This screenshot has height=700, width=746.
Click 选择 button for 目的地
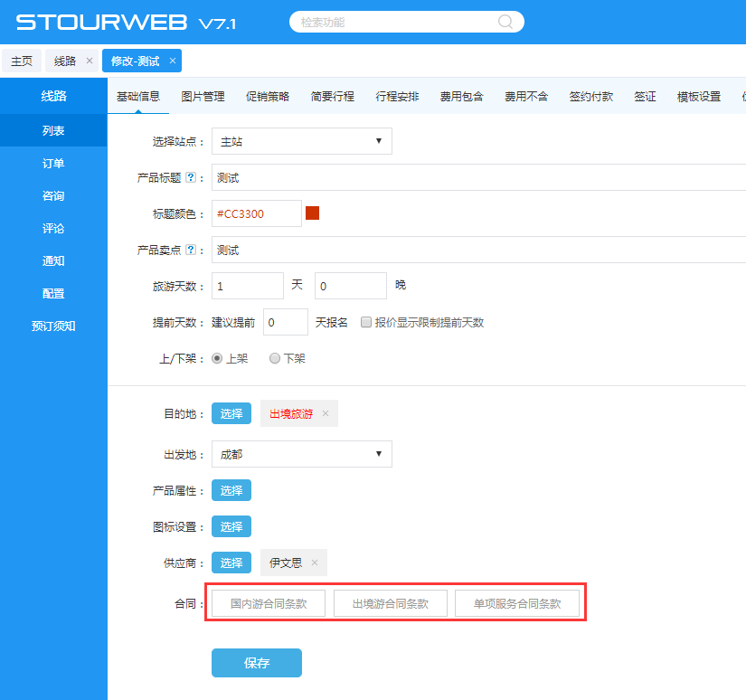click(231, 414)
